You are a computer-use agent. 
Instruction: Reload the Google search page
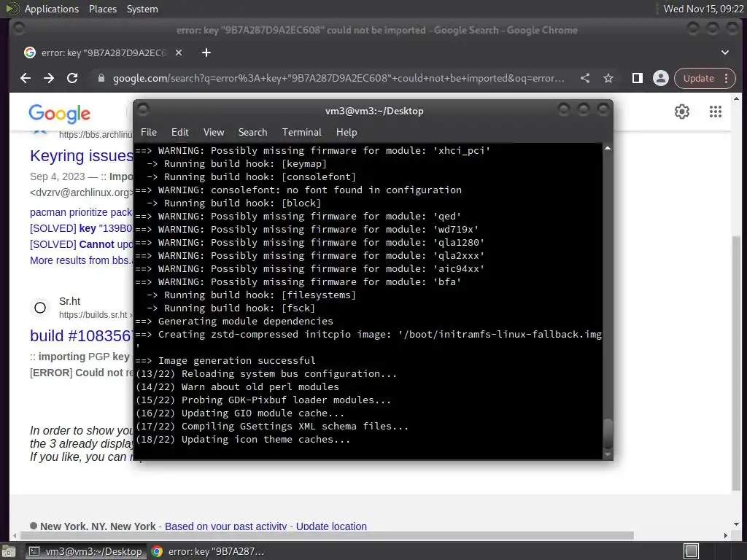click(72, 78)
